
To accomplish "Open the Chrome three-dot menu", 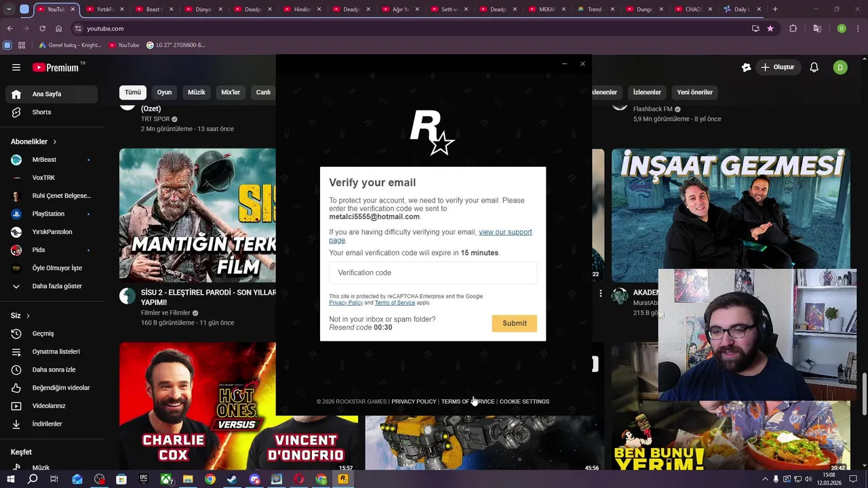I will (858, 28).
